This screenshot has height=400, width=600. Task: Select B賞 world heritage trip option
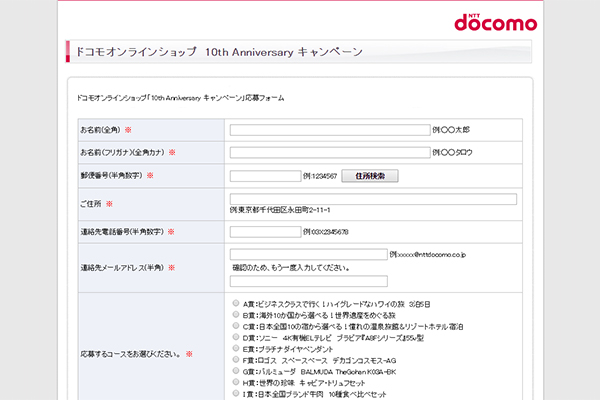point(236,315)
